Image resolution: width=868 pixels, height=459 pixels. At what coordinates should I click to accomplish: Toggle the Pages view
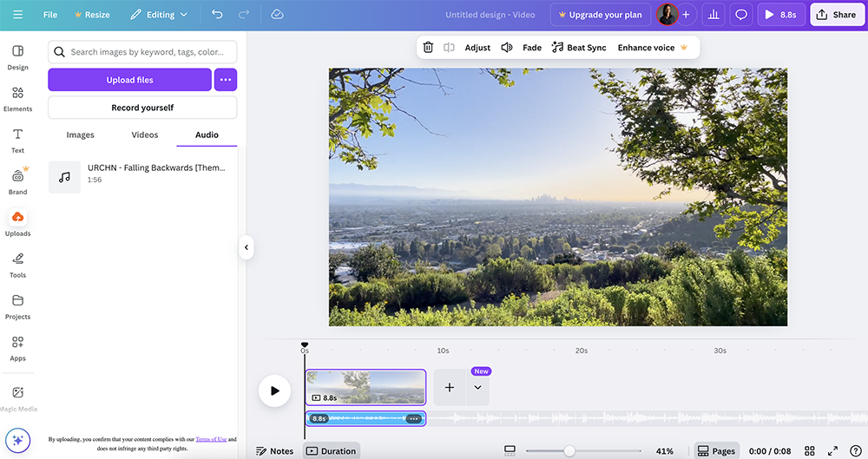tap(716, 451)
